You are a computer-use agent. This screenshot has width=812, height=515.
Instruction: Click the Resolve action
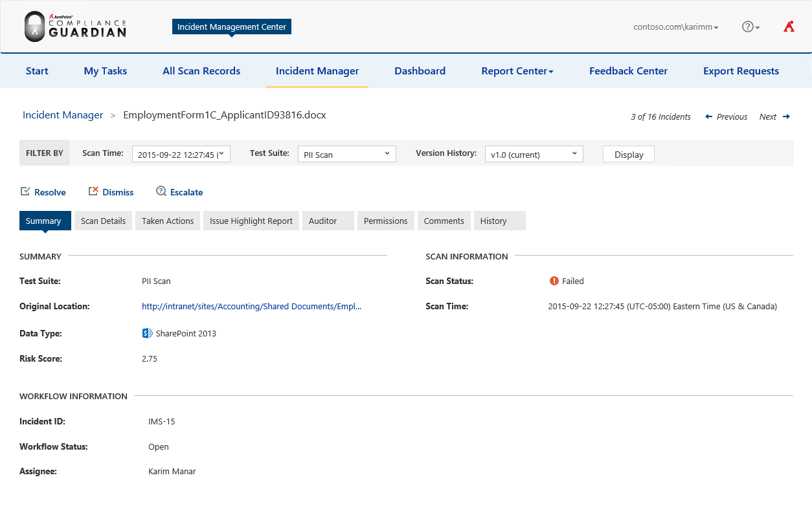[x=43, y=192]
